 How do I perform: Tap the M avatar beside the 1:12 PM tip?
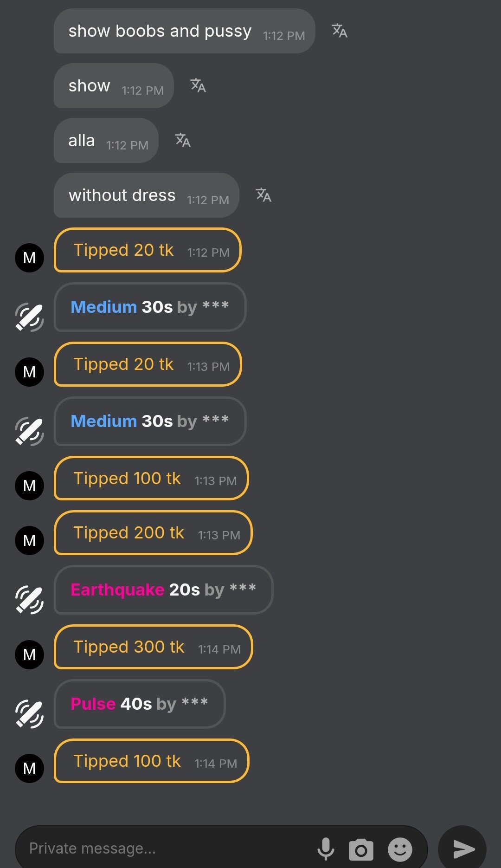29,258
